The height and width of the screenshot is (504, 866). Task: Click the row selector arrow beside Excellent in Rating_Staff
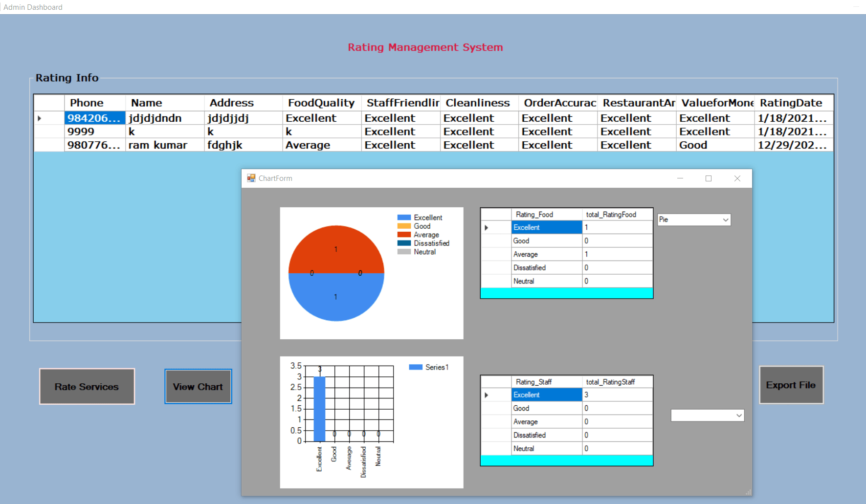(x=487, y=394)
